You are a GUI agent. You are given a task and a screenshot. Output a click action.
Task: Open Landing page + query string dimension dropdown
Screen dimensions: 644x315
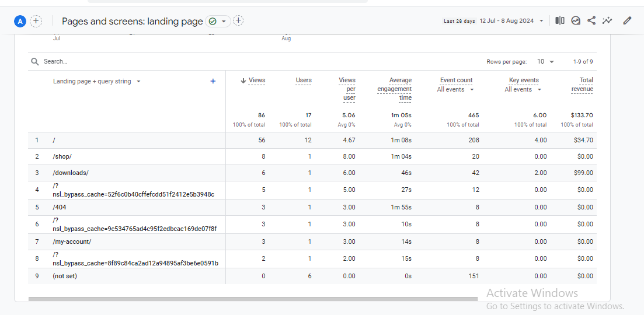point(97,81)
